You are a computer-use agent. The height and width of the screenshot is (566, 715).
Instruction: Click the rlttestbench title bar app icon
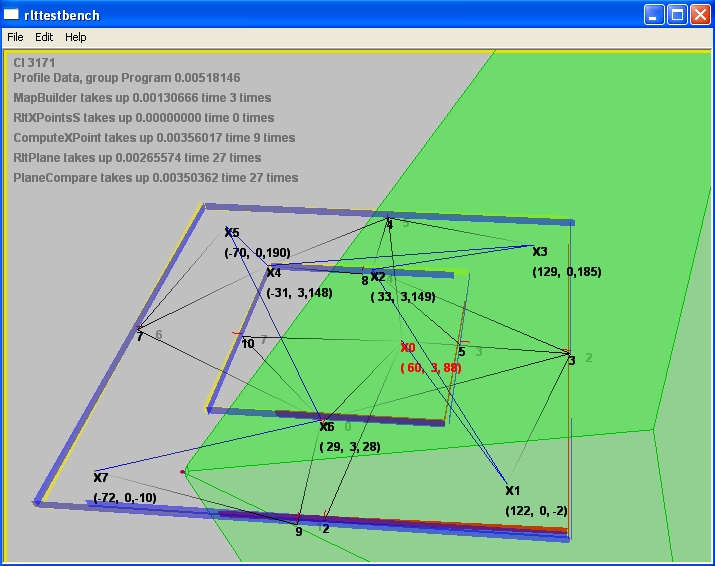point(12,15)
